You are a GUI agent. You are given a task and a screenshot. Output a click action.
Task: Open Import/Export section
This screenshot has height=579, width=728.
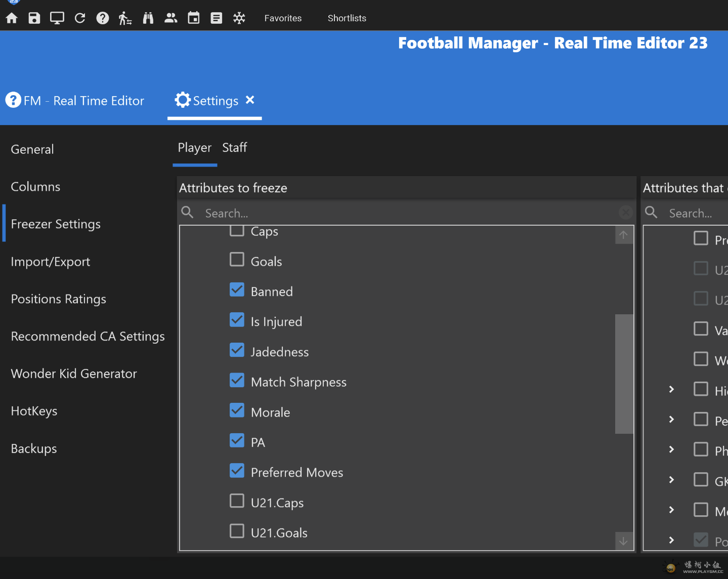[x=51, y=262]
